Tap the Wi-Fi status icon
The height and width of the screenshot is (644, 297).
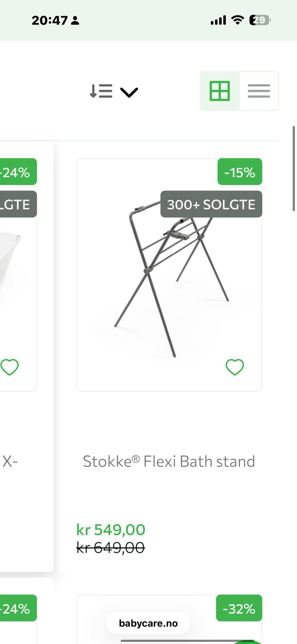coord(238,20)
